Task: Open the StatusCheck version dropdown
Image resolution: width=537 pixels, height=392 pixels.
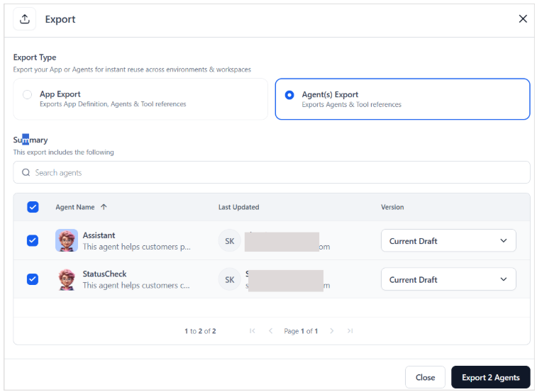Action: coord(448,279)
